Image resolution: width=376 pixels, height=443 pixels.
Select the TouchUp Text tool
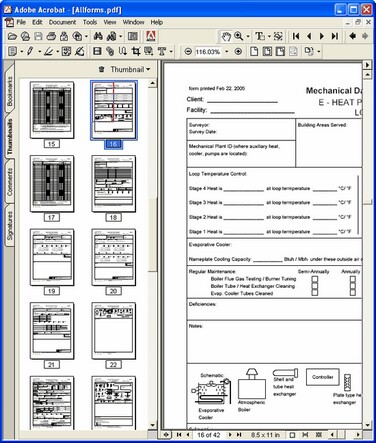tap(162, 51)
